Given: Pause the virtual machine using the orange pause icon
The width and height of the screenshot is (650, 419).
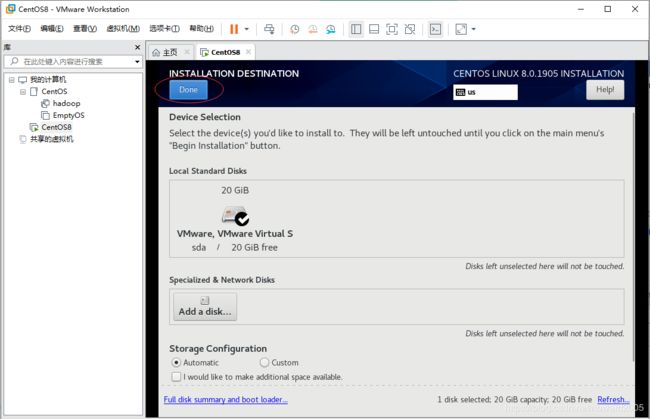Looking at the screenshot, I should pos(234,29).
